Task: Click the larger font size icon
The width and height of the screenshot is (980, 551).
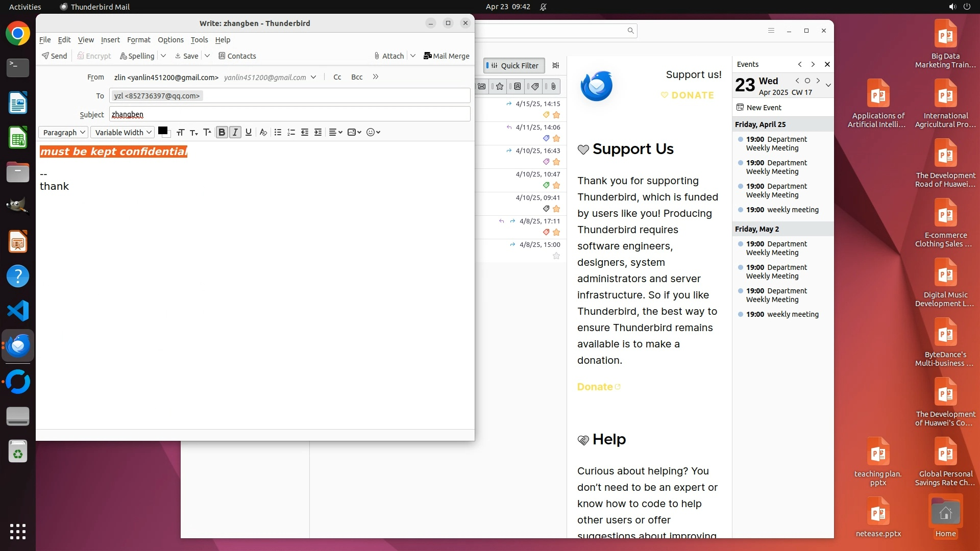Action: coord(207,133)
